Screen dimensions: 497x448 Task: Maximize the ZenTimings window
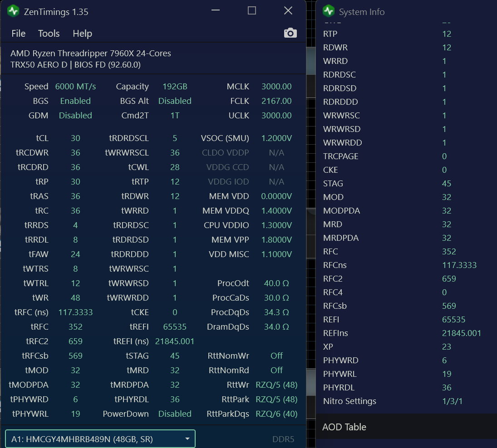coord(252,11)
